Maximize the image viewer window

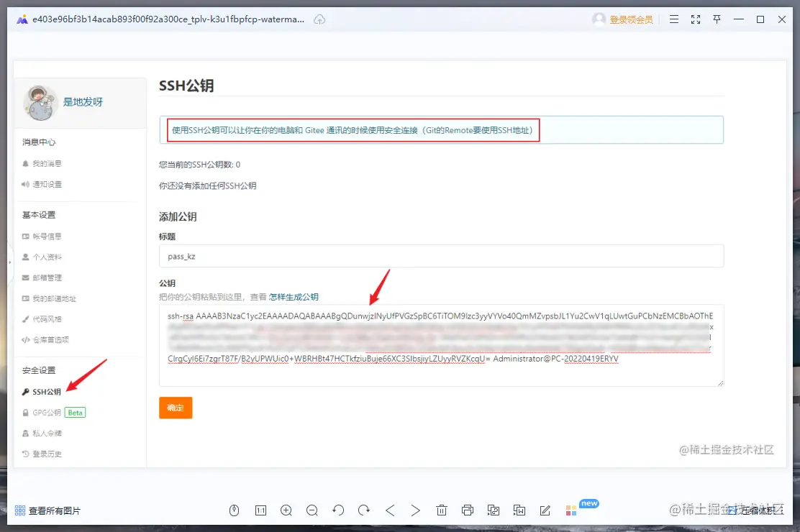760,19
